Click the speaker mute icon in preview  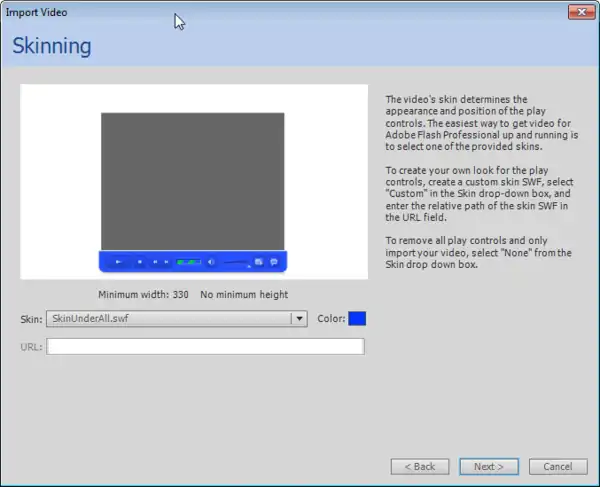pos(211,262)
